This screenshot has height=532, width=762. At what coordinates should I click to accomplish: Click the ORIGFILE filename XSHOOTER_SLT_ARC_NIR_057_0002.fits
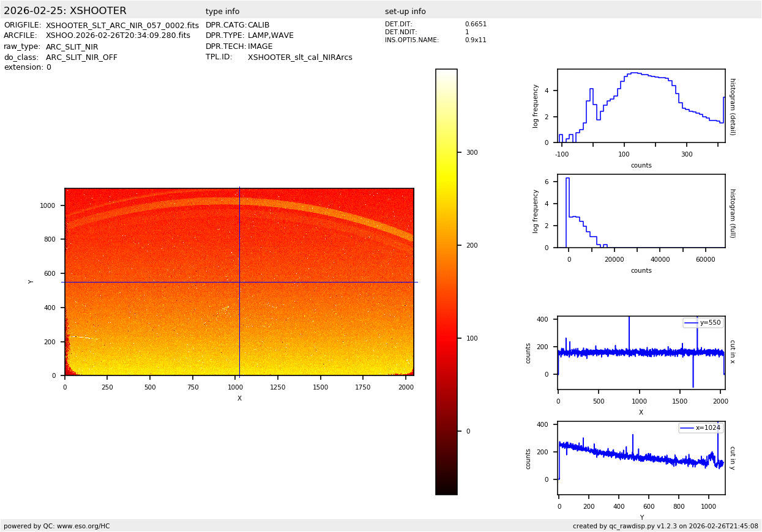click(122, 26)
